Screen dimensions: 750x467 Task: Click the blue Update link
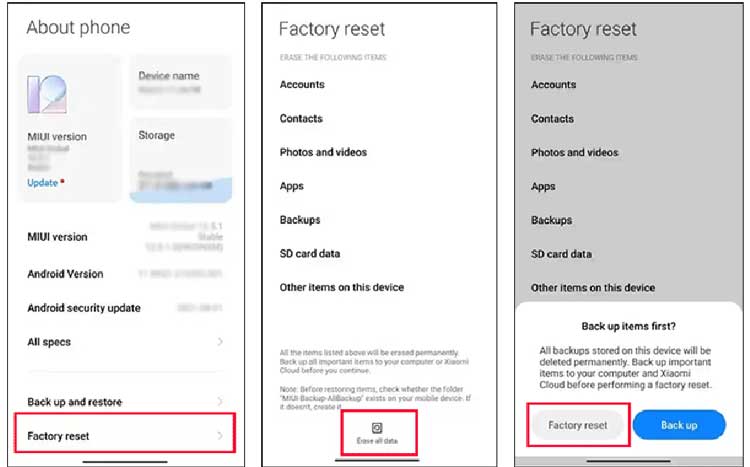42,183
